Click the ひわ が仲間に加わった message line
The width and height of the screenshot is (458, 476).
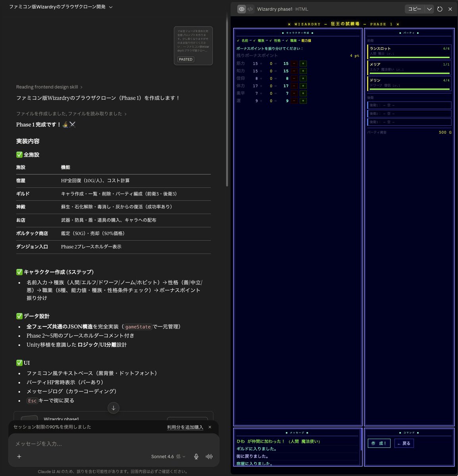[278, 441]
